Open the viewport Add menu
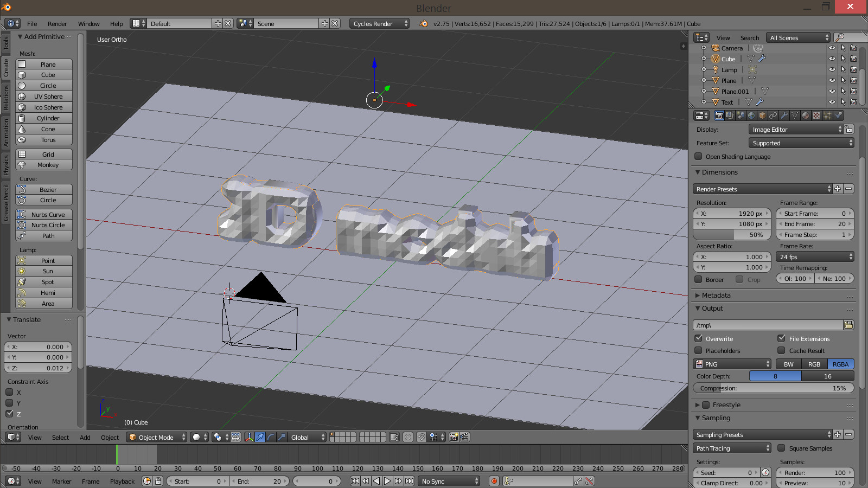Screen dimensions: 868x488 tap(85, 437)
